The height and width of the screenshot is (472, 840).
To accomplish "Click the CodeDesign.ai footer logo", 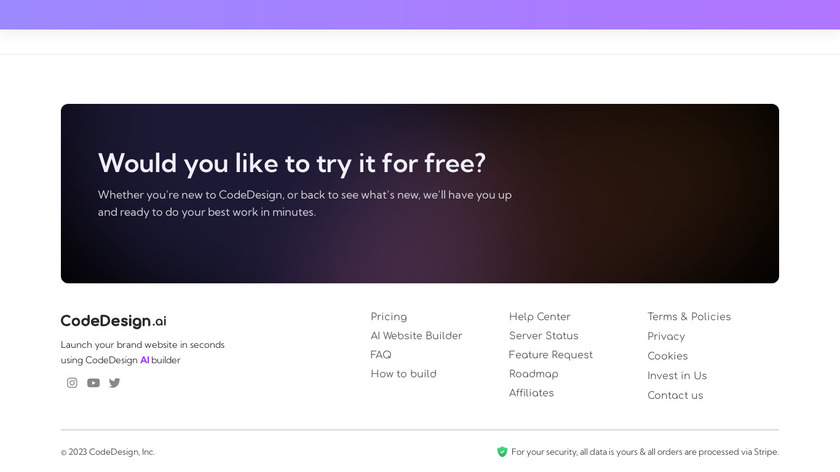I will [113, 321].
